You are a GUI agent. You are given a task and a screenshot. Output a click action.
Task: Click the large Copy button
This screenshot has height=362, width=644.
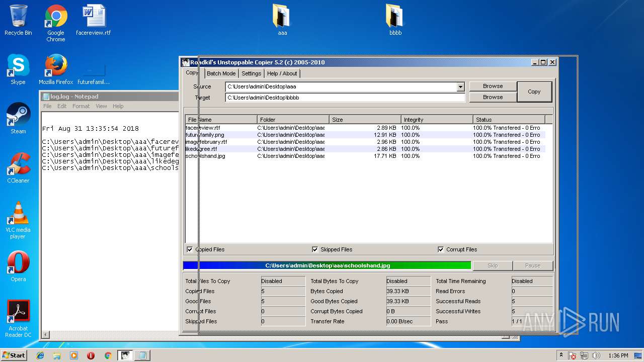[x=534, y=92]
